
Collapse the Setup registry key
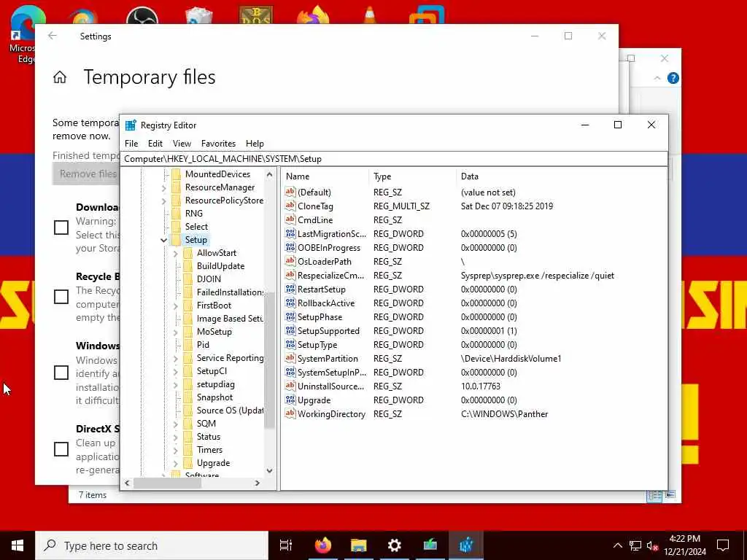[x=164, y=240]
